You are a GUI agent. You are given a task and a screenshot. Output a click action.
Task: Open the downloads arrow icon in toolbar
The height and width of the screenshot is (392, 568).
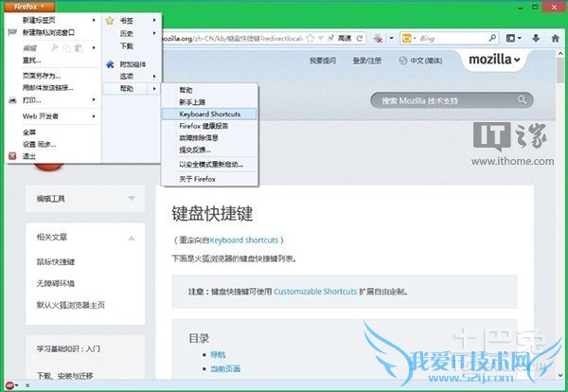click(x=536, y=38)
